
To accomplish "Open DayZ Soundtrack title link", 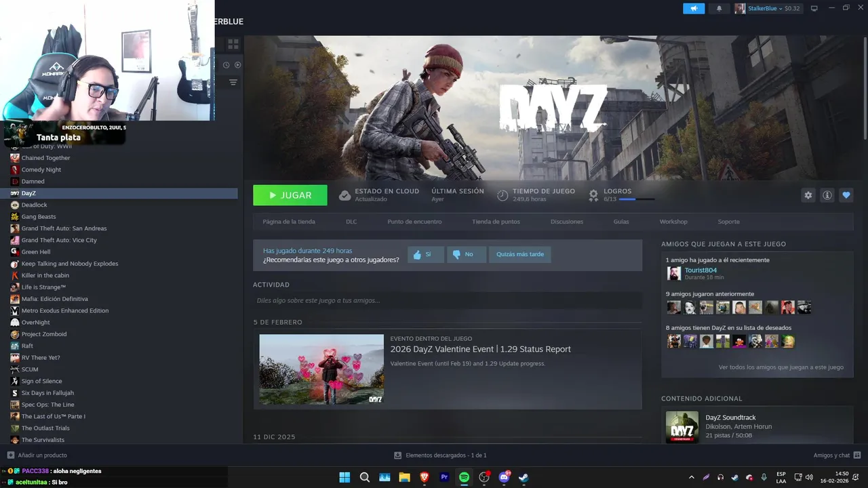I will [730, 418].
